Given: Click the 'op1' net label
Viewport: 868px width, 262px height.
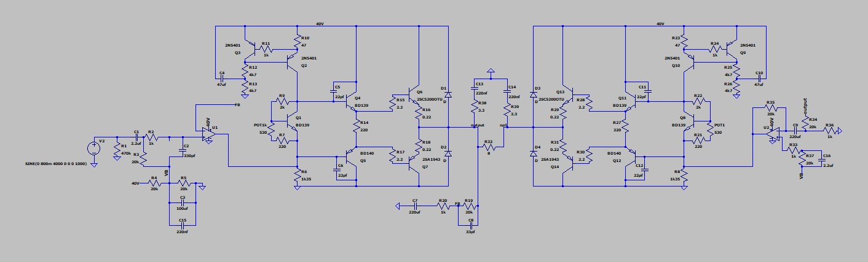Looking at the screenshot, I should point(503,125).
